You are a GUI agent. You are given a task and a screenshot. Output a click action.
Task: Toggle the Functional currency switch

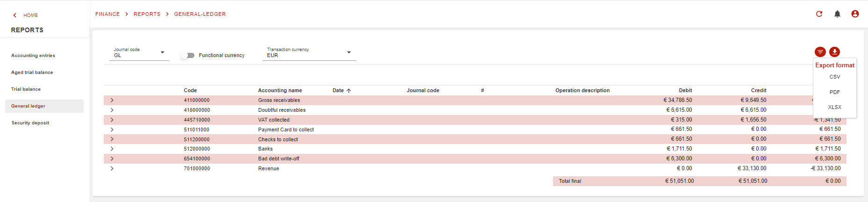(188, 55)
